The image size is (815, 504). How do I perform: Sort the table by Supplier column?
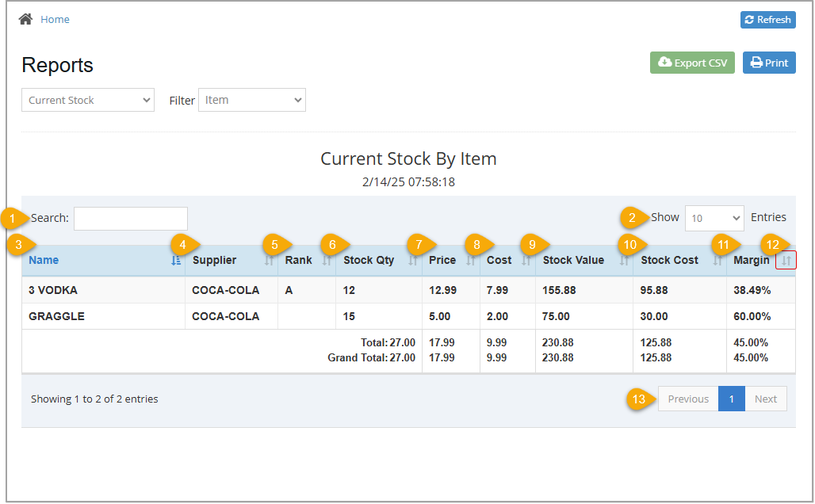click(x=268, y=260)
